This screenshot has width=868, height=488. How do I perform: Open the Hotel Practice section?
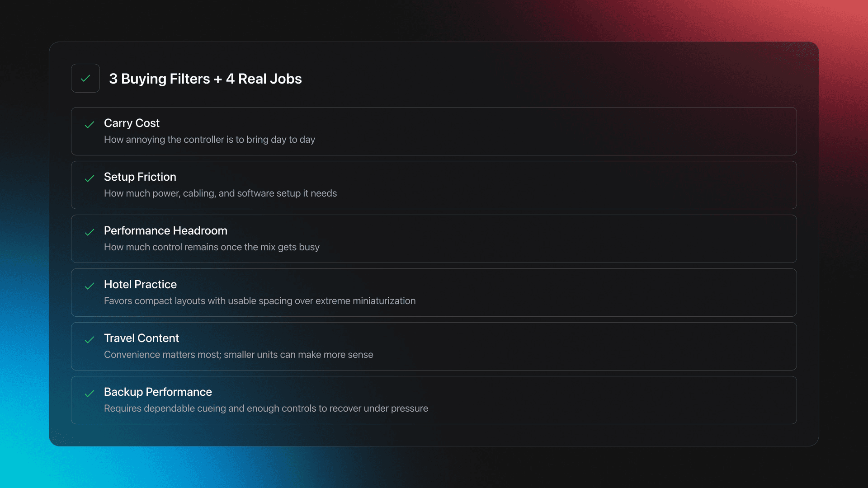(x=434, y=292)
